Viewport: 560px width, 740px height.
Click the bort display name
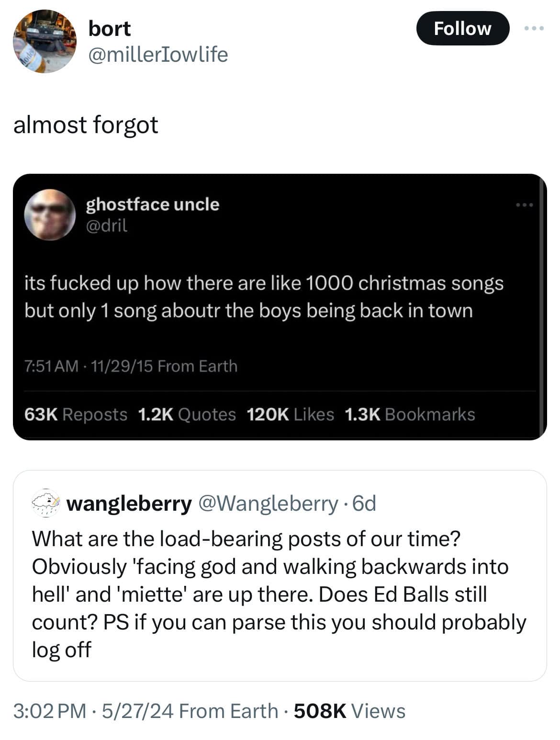coord(110,29)
